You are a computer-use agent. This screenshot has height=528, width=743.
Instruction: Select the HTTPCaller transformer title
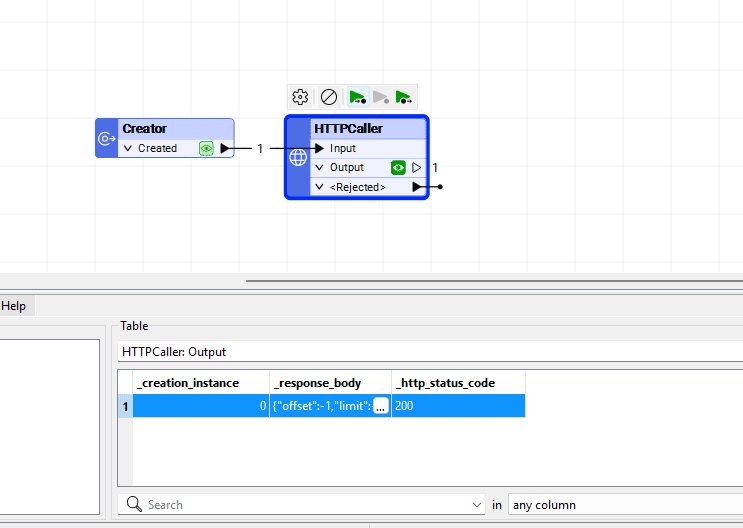point(348,128)
